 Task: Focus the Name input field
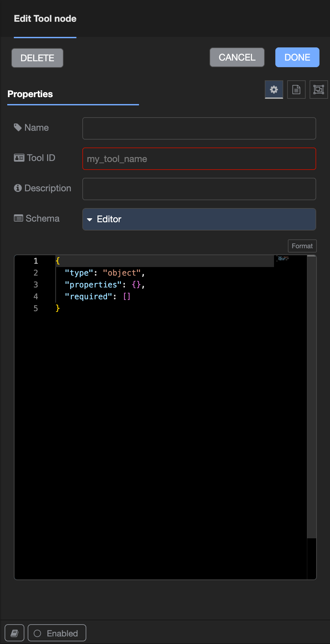(x=199, y=128)
